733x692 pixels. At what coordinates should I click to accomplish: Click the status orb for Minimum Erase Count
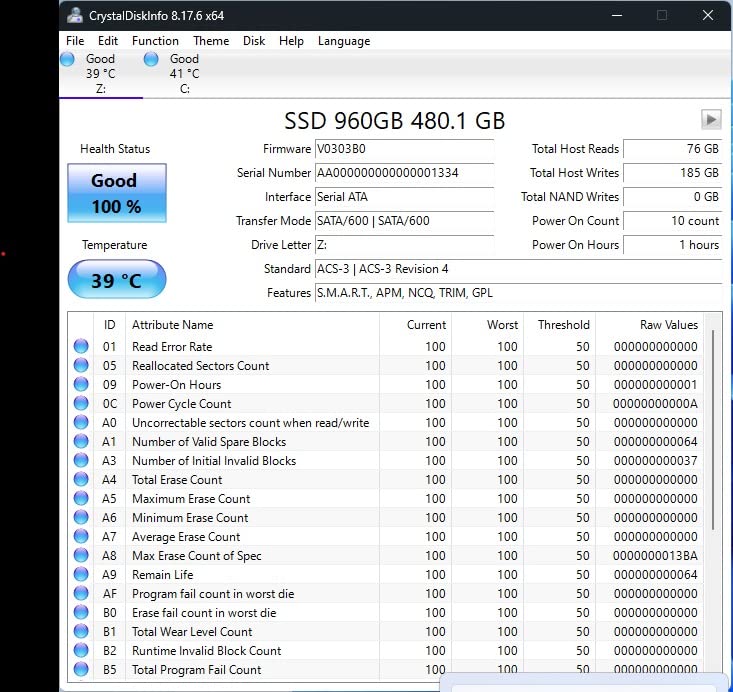(81, 517)
